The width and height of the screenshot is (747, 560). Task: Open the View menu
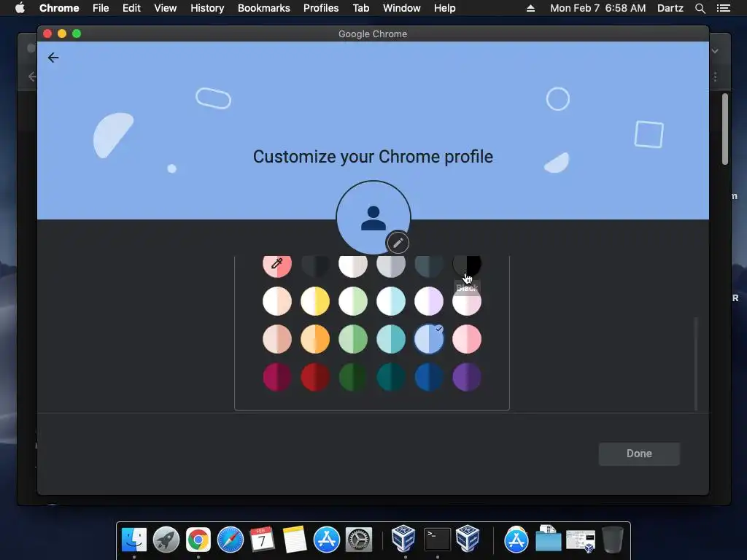pyautogui.click(x=166, y=8)
